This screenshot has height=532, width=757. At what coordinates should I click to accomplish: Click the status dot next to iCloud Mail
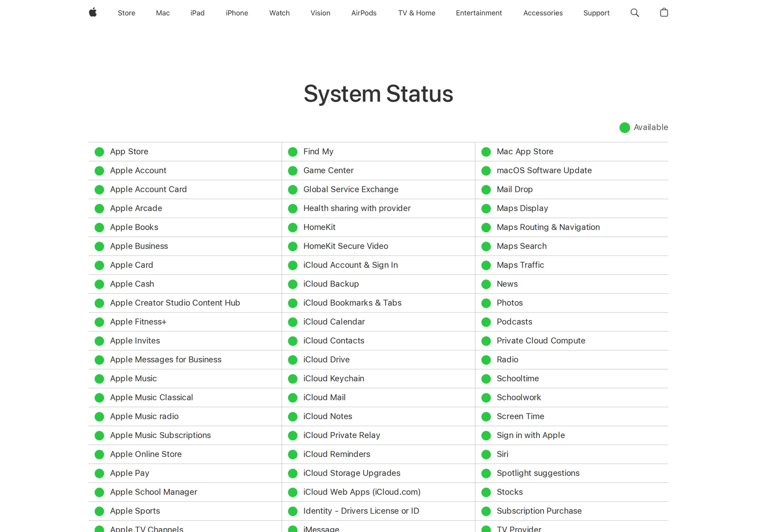click(x=293, y=398)
